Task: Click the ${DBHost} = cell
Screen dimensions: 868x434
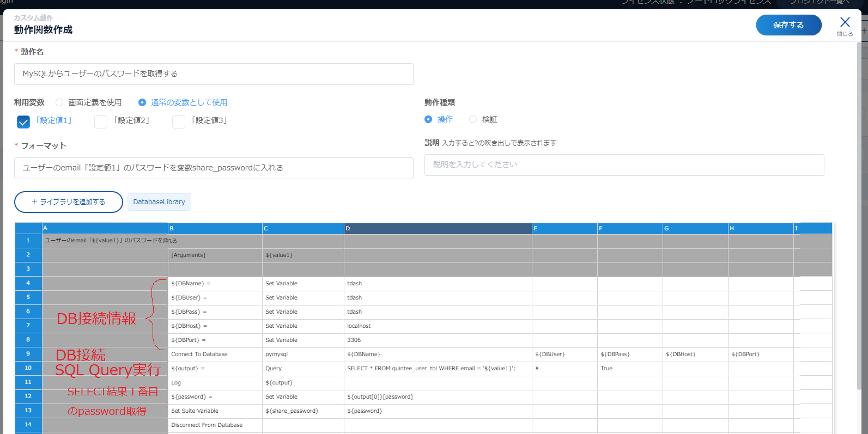Action: tap(215, 326)
